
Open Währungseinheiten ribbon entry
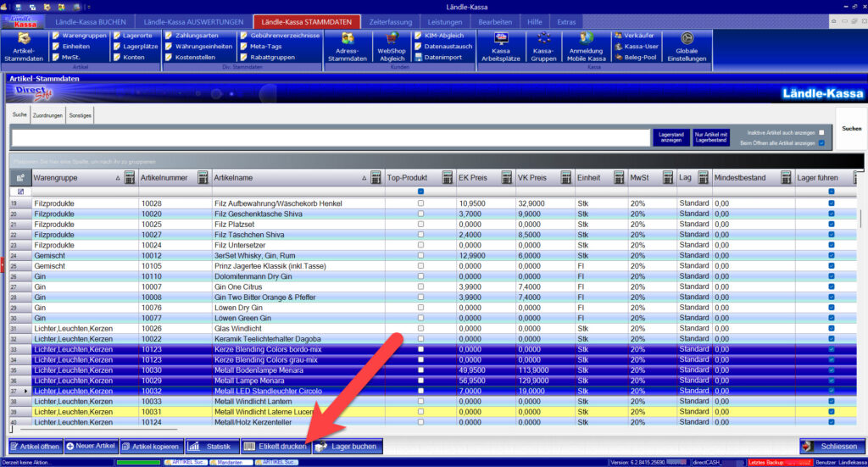(198, 47)
